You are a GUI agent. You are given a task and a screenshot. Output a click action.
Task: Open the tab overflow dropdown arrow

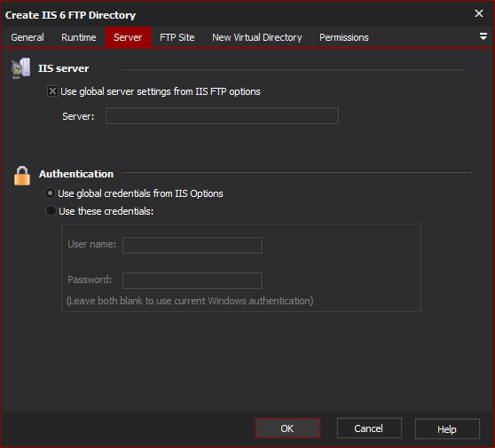coord(483,36)
